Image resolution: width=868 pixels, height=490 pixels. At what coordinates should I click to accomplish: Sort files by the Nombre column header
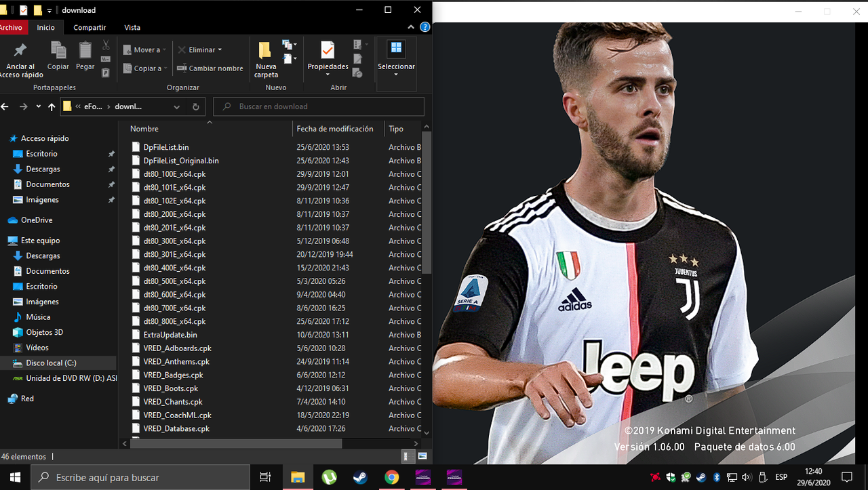pos(206,129)
